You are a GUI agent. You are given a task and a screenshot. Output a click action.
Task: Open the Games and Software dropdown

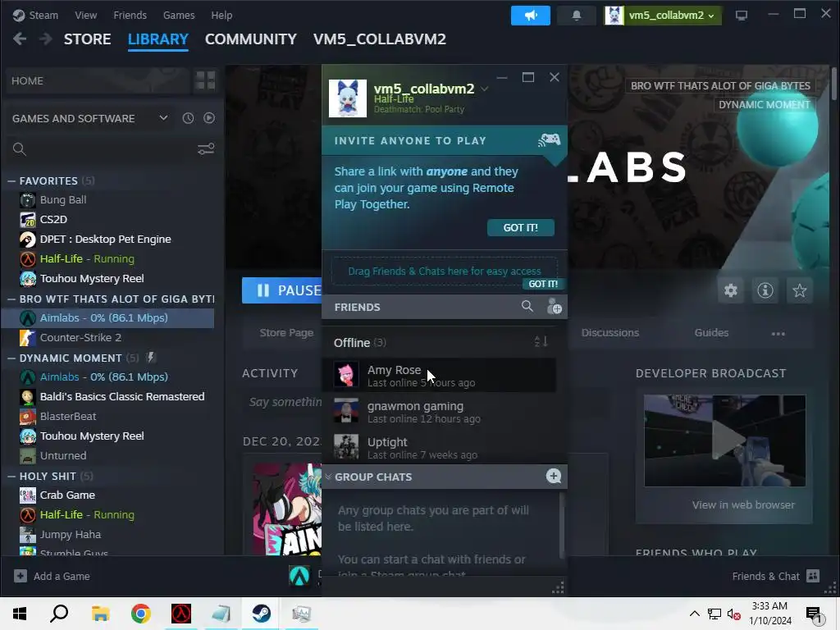(163, 118)
